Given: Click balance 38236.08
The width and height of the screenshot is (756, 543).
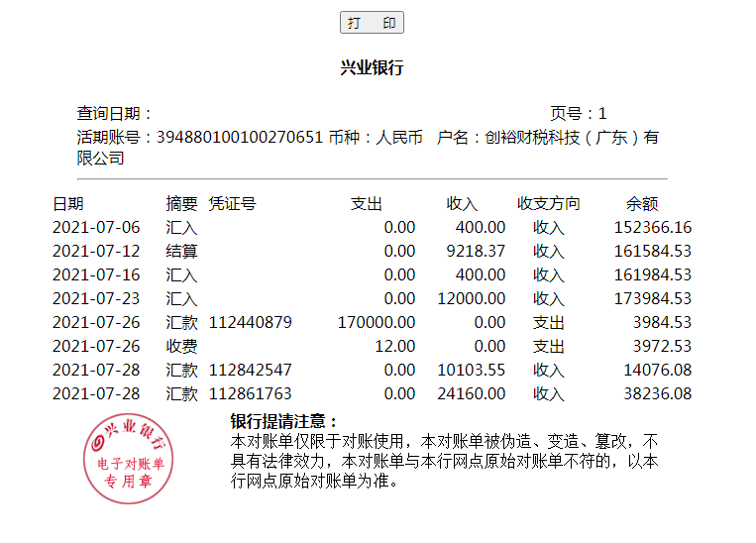Looking at the screenshot, I should [x=657, y=393].
